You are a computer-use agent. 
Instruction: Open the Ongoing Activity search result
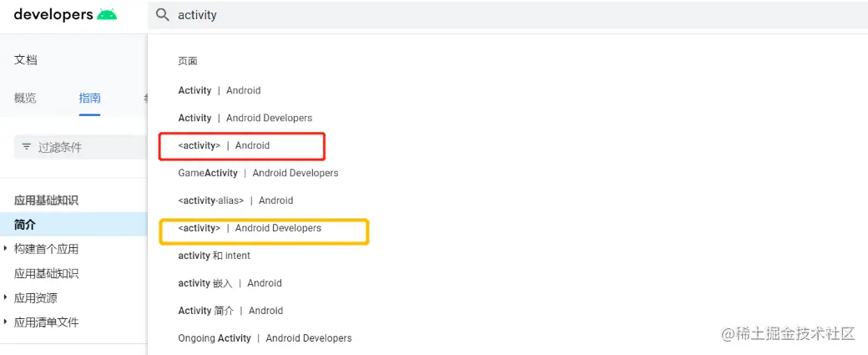(x=265, y=338)
